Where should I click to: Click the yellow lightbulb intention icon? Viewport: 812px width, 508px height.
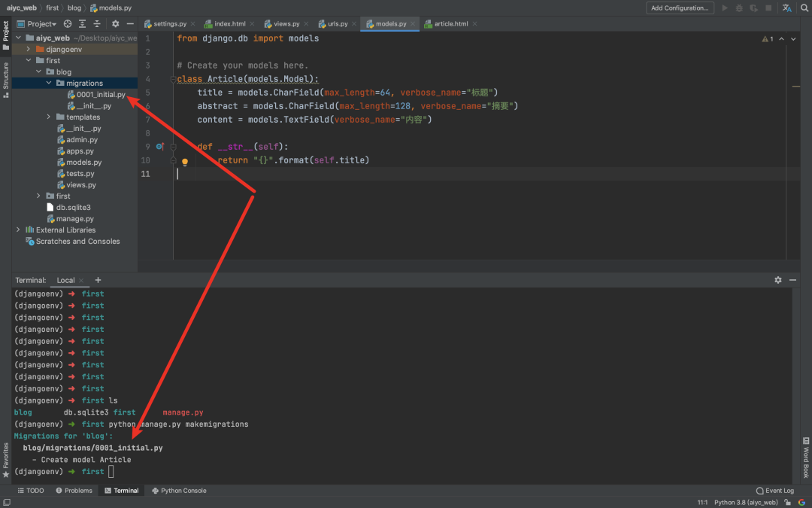[184, 161]
